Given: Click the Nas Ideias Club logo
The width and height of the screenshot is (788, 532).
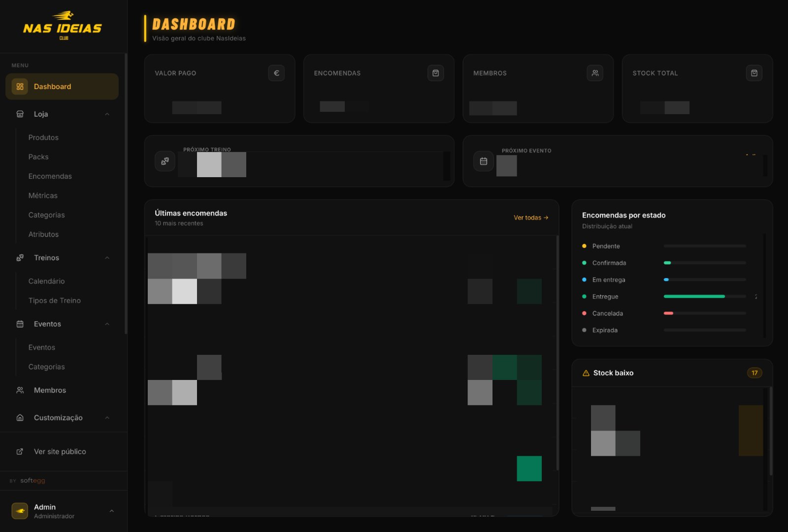Looking at the screenshot, I should coord(63,26).
